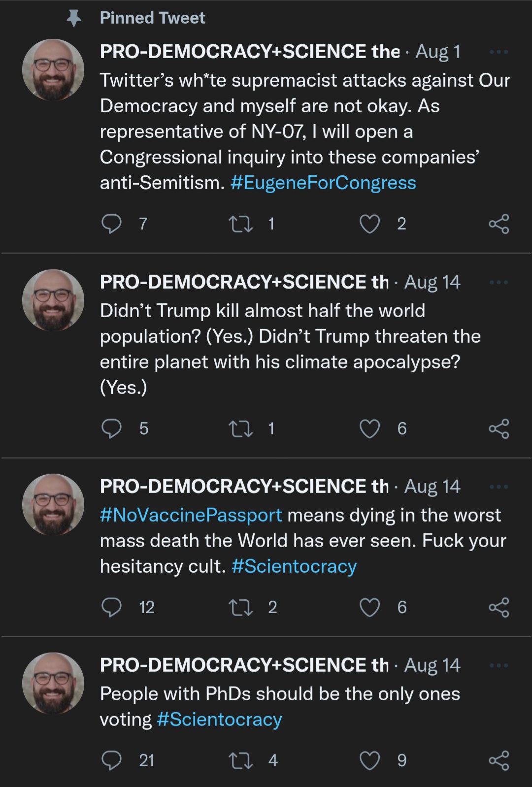This screenshot has width=532, height=787.
Task: Open more options on Trump tweet
Action: pyautogui.click(x=499, y=282)
